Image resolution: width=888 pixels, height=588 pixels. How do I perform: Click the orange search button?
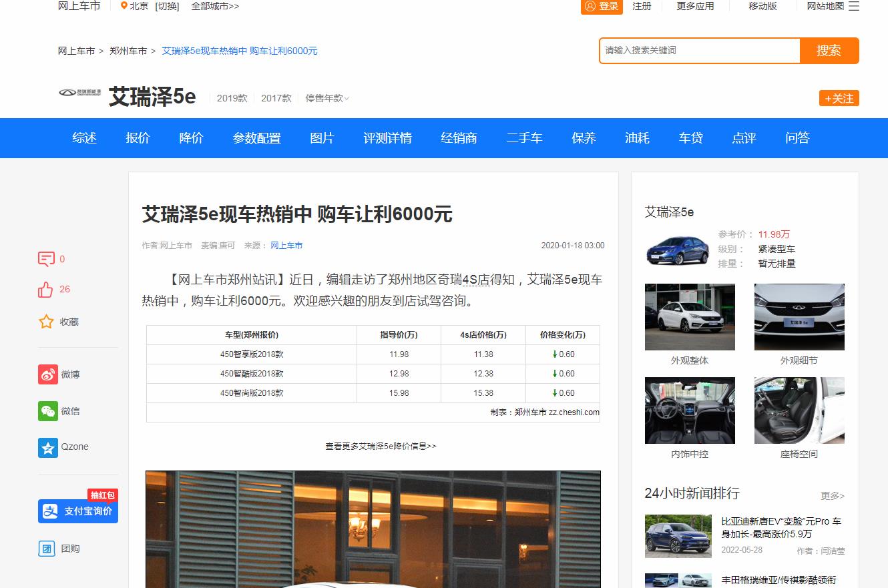coord(829,51)
